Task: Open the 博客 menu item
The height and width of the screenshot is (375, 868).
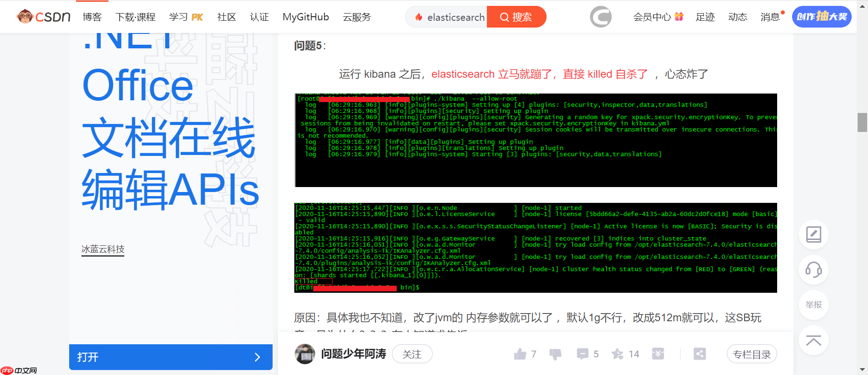Action: tap(92, 17)
